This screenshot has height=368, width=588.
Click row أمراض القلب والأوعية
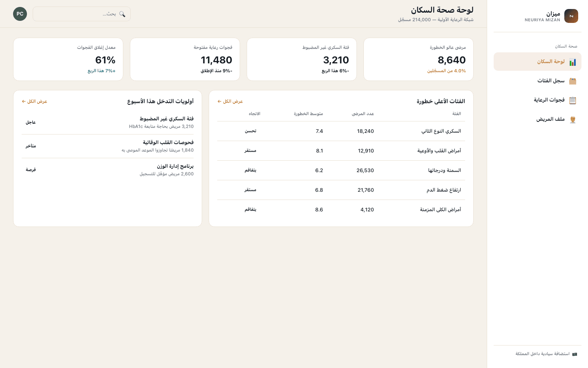(x=341, y=151)
